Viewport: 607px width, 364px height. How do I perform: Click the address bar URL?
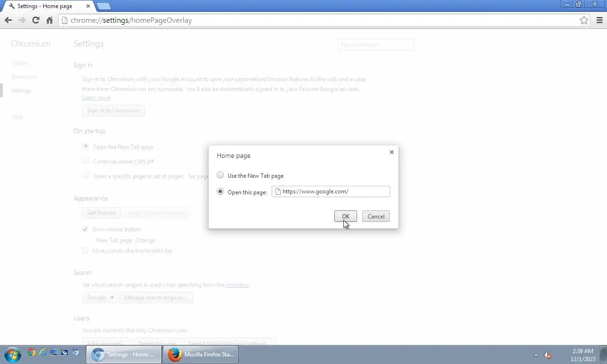(131, 20)
